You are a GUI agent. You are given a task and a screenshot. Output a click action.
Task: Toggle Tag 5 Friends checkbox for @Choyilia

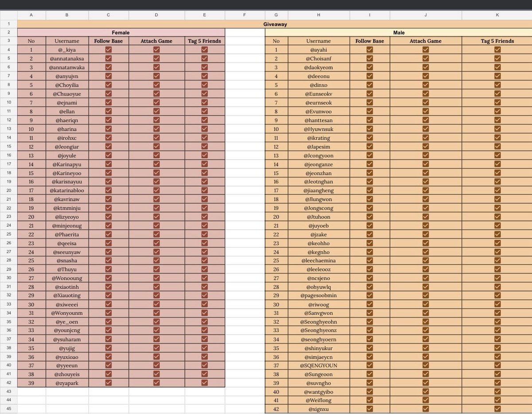(x=204, y=85)
